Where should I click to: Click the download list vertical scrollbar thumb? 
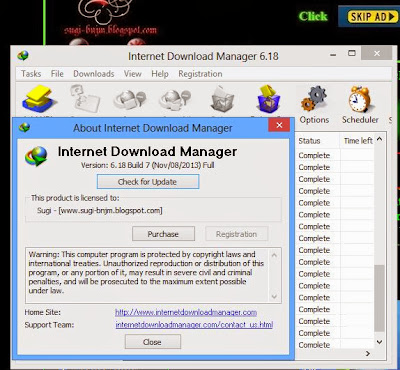point(379,298)
